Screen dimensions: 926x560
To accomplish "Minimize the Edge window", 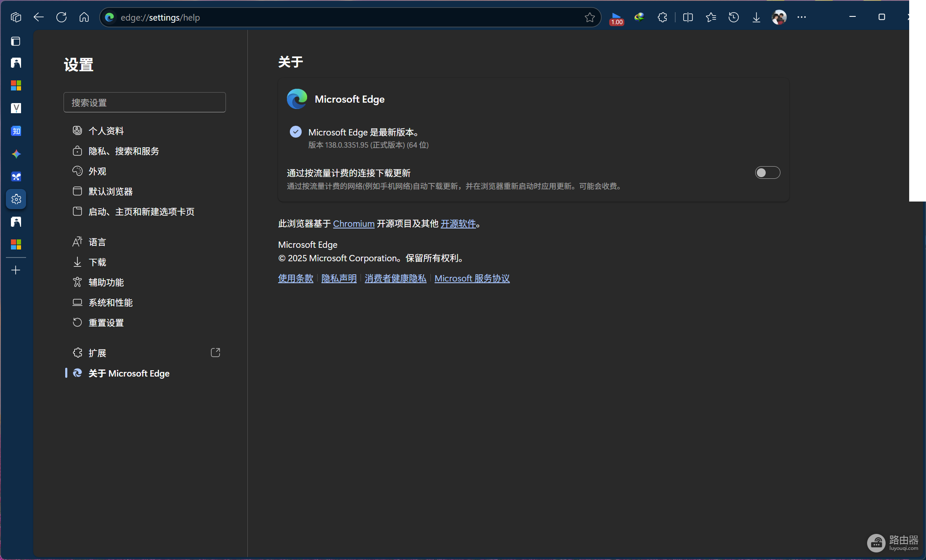I will (x=852, y=17).
